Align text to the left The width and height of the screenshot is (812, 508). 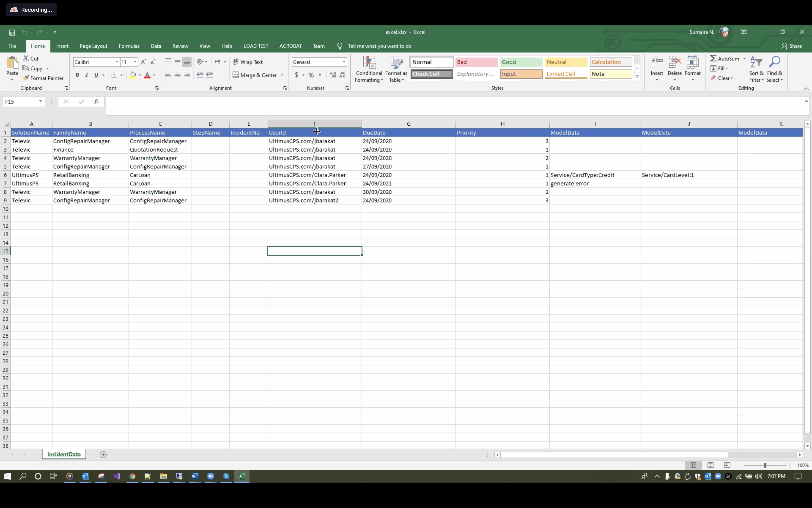click(168, 75)
